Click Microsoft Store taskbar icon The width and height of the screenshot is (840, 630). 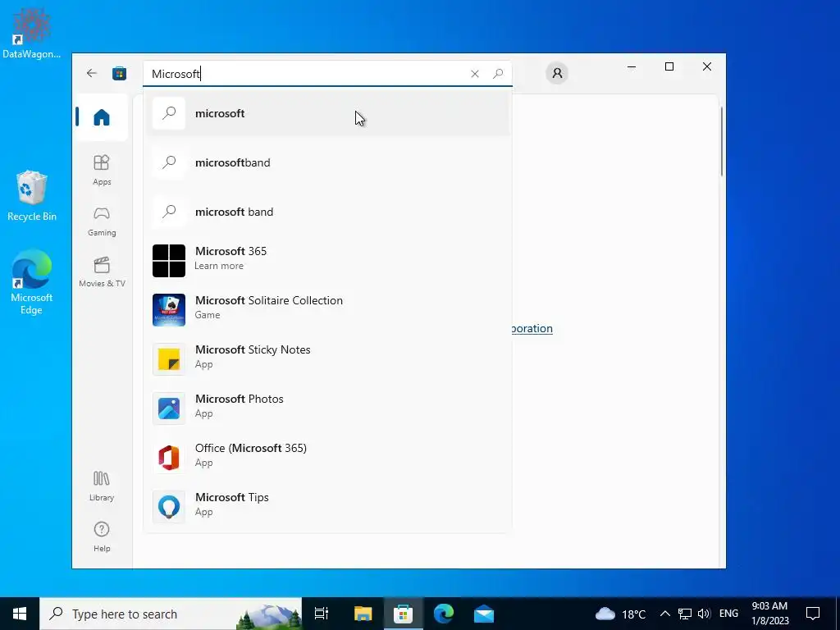coord(403,614)
